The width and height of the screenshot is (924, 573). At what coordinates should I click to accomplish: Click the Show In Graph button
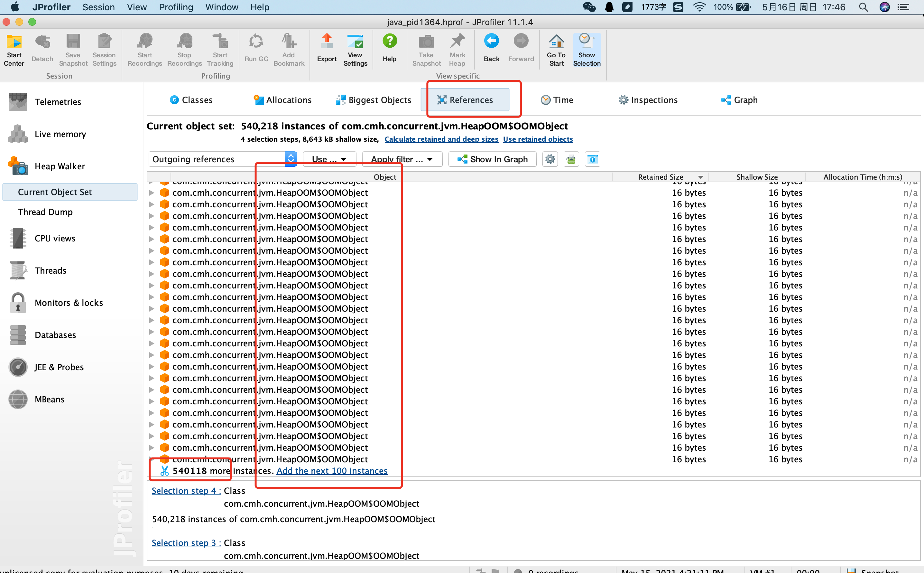coord(492,159)
